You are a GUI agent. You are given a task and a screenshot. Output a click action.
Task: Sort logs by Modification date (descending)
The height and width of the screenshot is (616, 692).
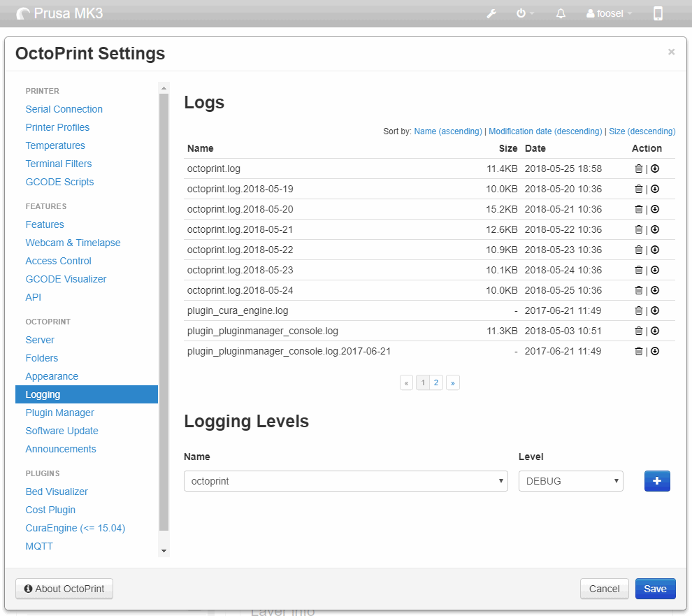(x=545, y=131)
